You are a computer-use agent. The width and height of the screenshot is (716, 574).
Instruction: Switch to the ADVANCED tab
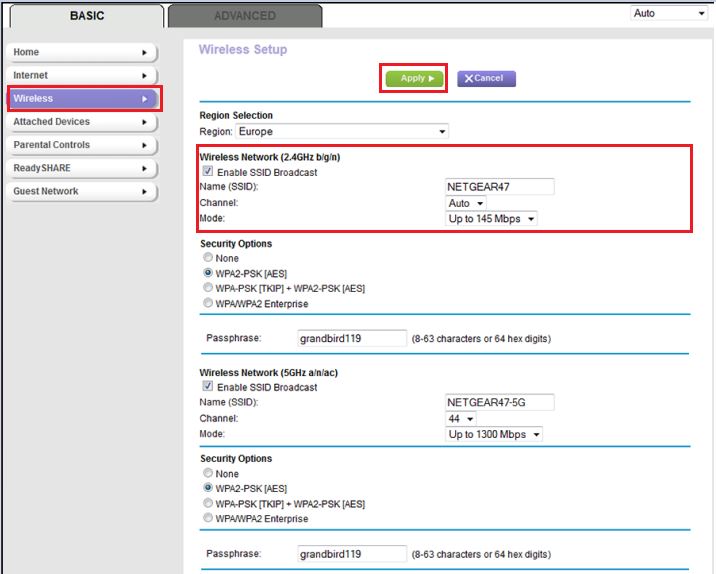click(x=244, y=16)
